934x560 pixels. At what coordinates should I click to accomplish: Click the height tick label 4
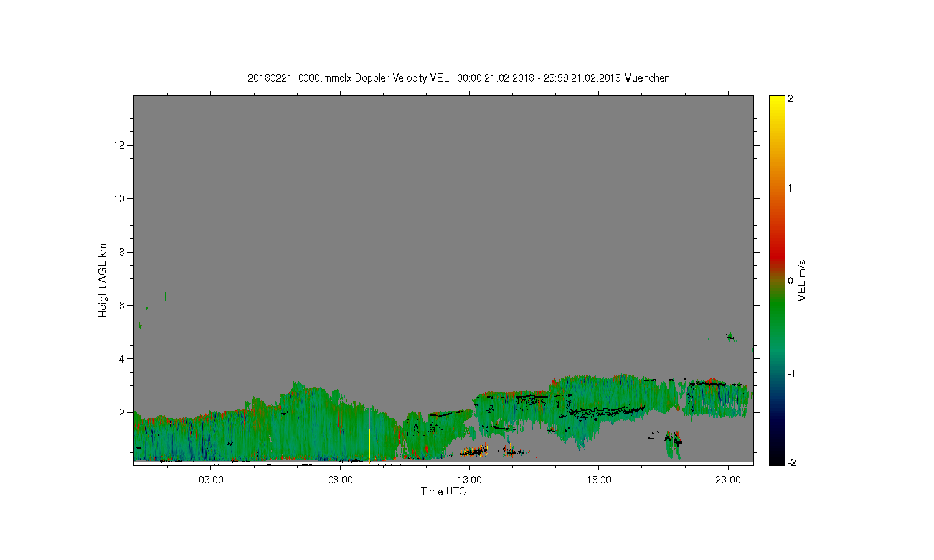pos(123,358)
